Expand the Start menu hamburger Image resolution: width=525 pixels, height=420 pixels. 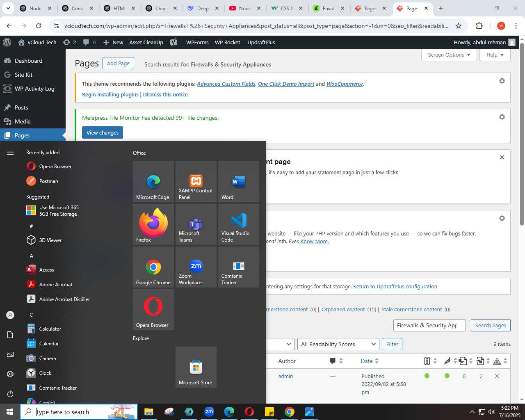pyautogui.click(x=10, y=153)
